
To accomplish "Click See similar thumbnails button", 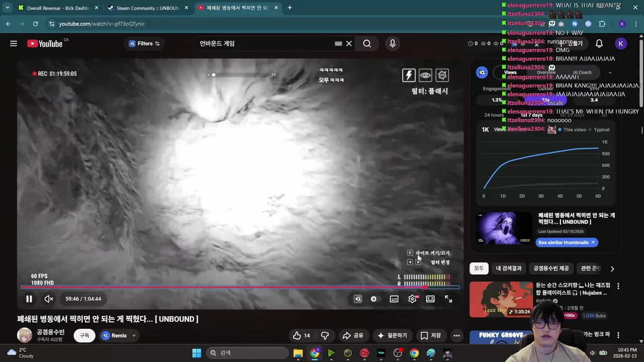I will click(x=567, y=242).
